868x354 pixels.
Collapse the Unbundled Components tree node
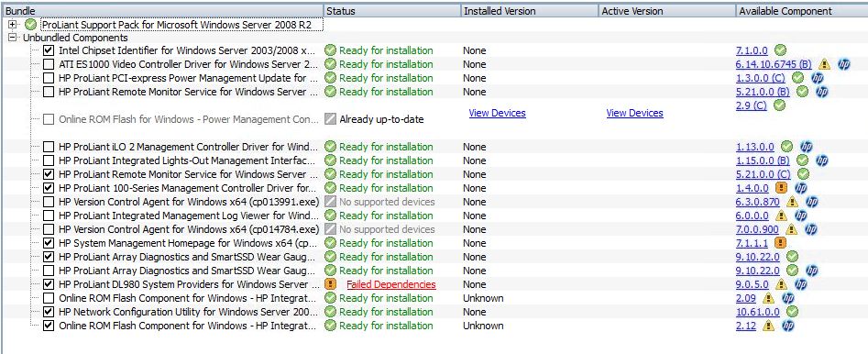point(13,38)
